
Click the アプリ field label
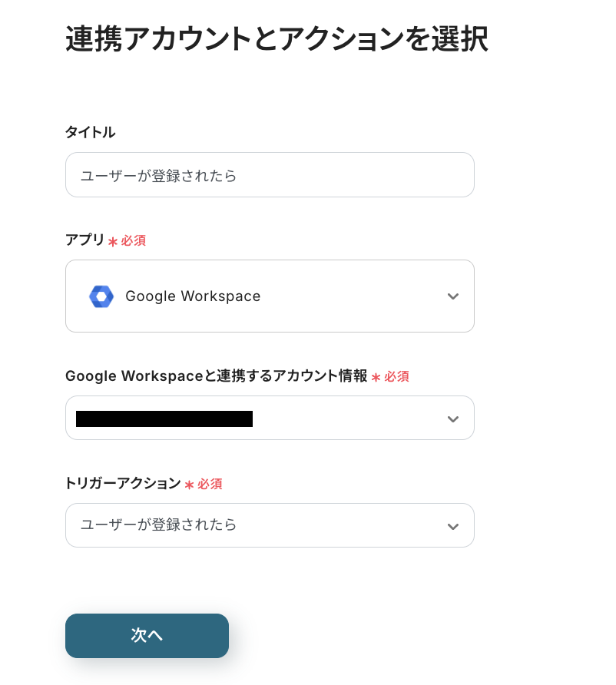[84, 240]
